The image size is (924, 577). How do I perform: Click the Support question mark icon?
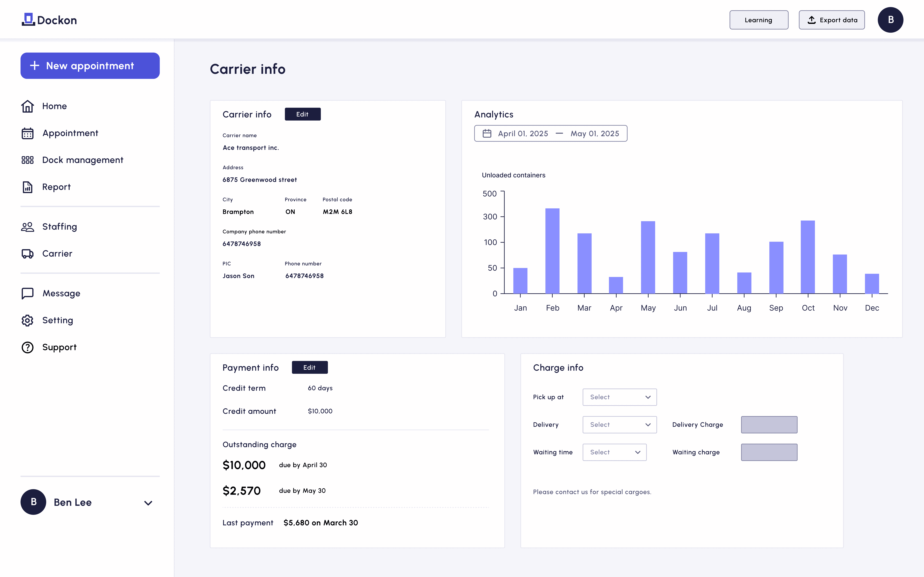[x=27, y=347]
